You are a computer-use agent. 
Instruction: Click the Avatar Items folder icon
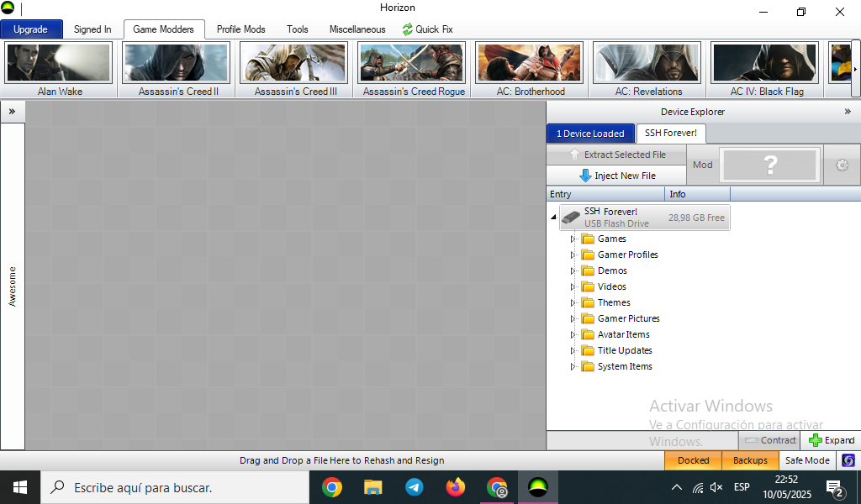click(x=588, y=334)
